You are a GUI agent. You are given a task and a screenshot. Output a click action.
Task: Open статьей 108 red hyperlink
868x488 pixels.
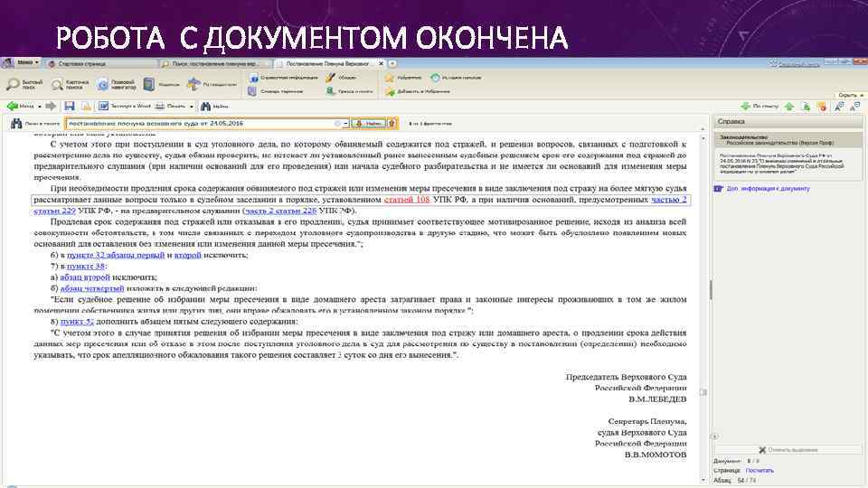click(407, 199)
